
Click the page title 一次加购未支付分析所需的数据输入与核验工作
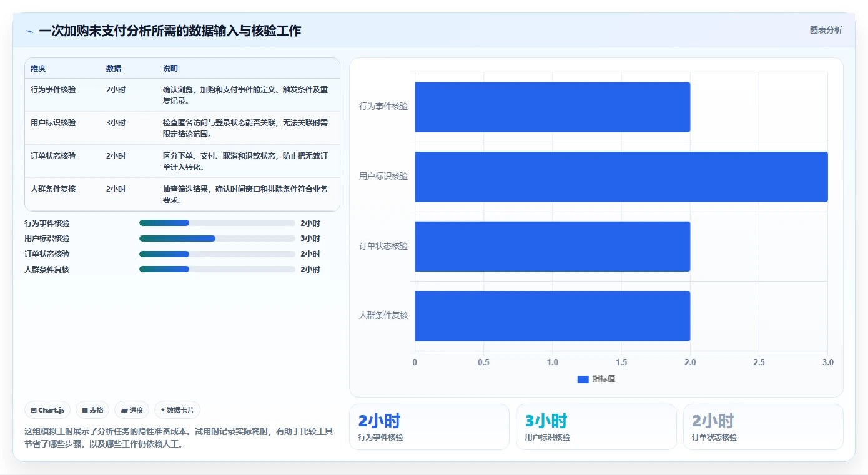(x=170, y=31)
